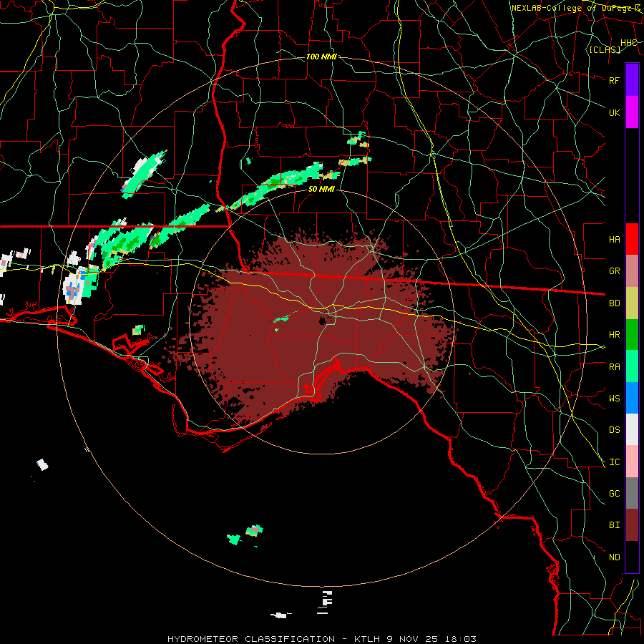
Task: Click the 'IC' legend label
Action: [614, 462]
